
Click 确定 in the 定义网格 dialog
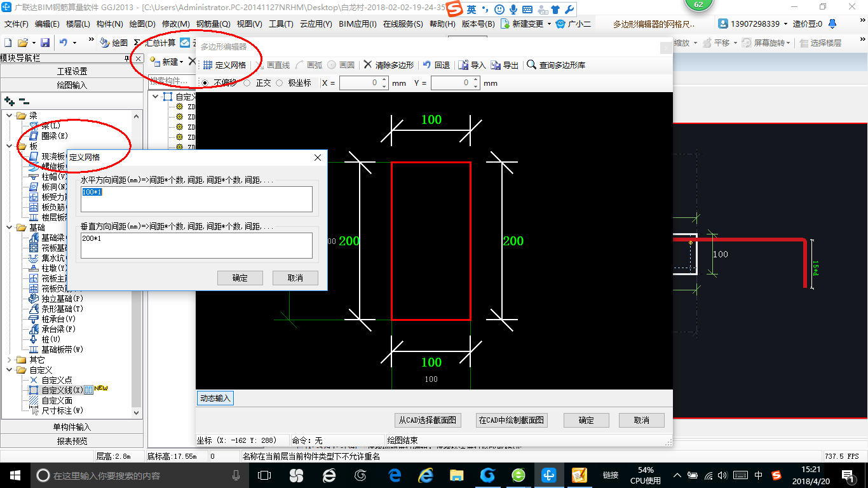[240, 278]
